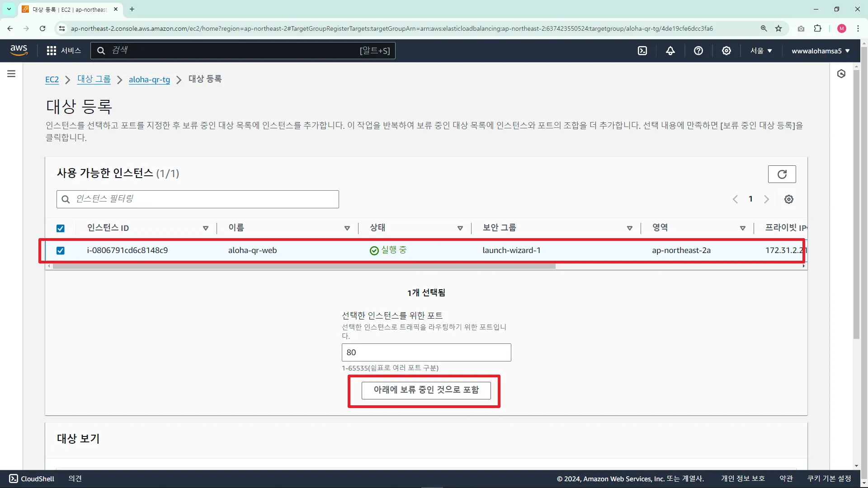Uncheck the select-all instances checkbox

(x=61, y=228)
